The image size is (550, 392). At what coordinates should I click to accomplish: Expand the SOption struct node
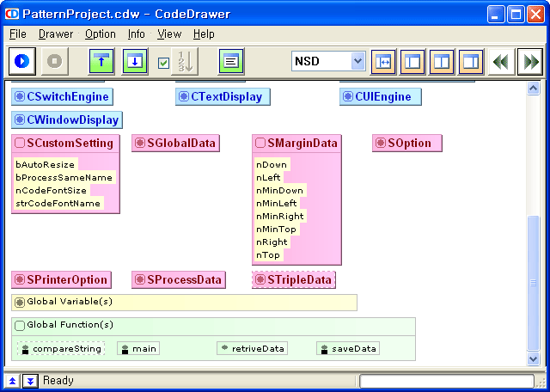pyautogui.click(x=381, y=143)
